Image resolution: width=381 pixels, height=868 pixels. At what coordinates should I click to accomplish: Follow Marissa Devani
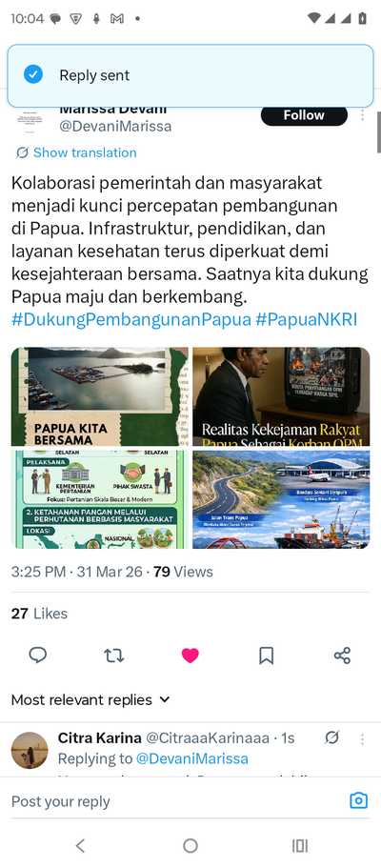pyautogui.click(x=304, y=115)
